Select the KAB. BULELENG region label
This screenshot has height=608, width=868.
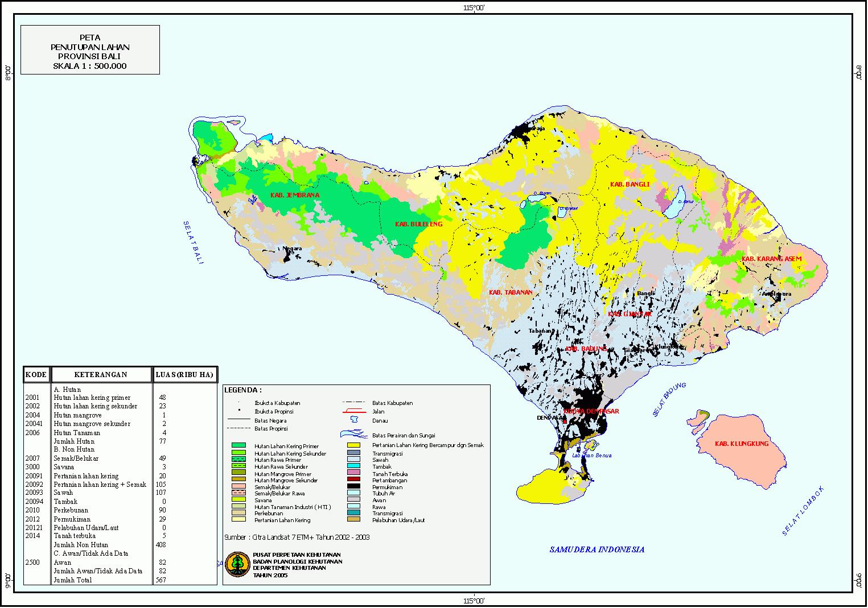pyautogui.click(x=419, y=224)
